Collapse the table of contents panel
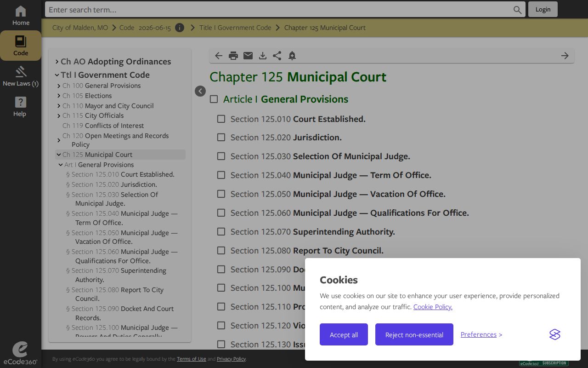 point(200,91)
